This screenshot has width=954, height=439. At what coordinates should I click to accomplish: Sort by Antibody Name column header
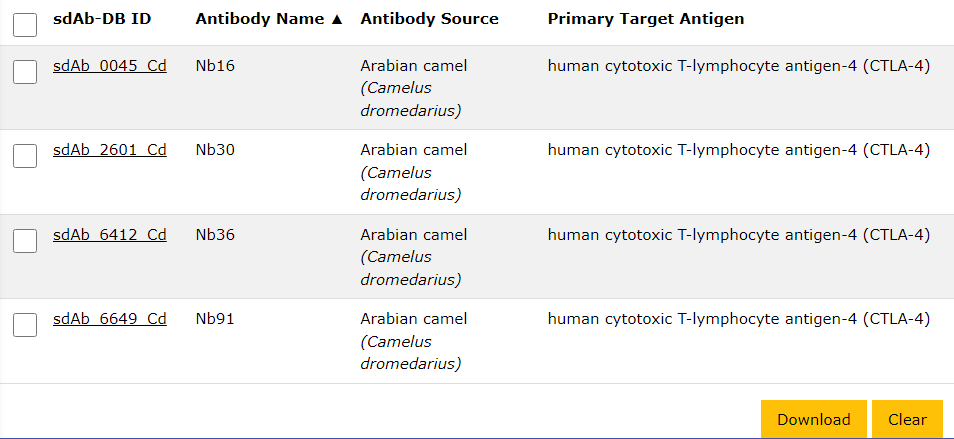260,20
